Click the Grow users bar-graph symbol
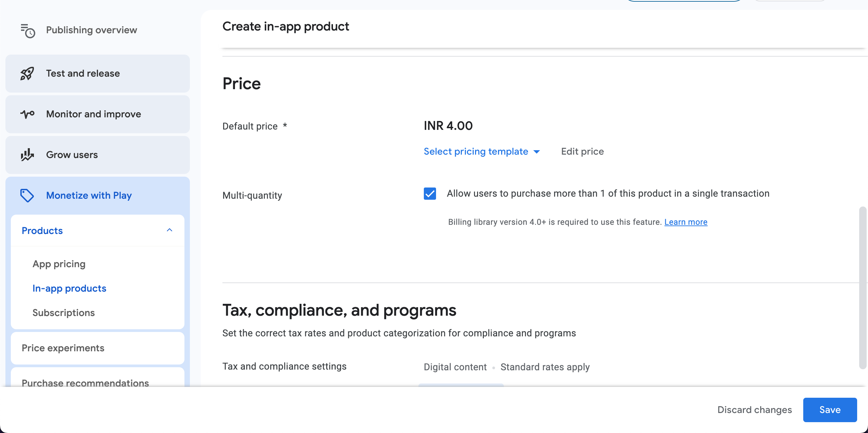 pyautogui.click(x=27, y=155)
